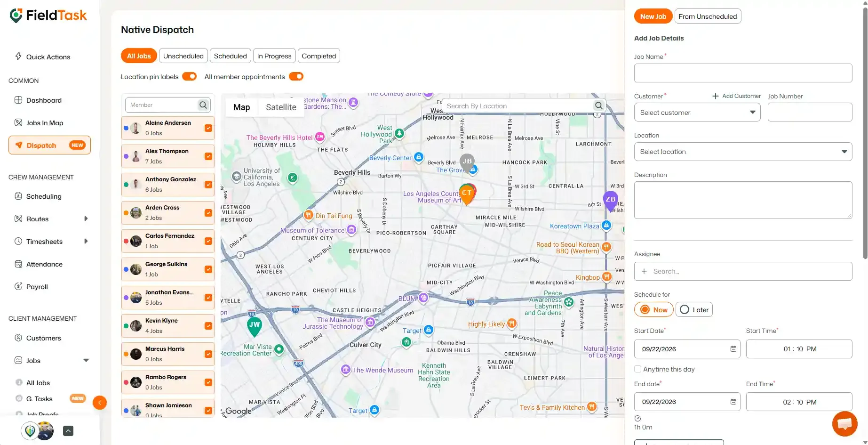Uncheck Alaine Andersen member checkbox
The height and width of the screenshot is (445, 868).
pos(208,128)
